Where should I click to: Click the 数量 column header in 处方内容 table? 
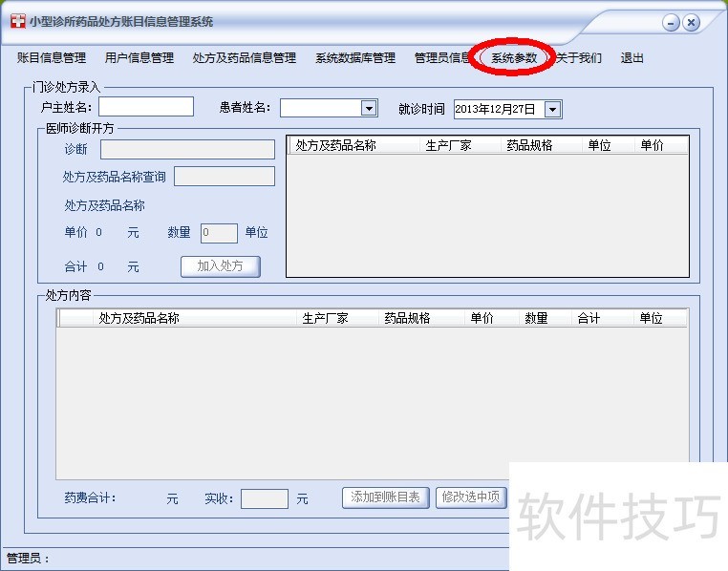click(536, 319)
